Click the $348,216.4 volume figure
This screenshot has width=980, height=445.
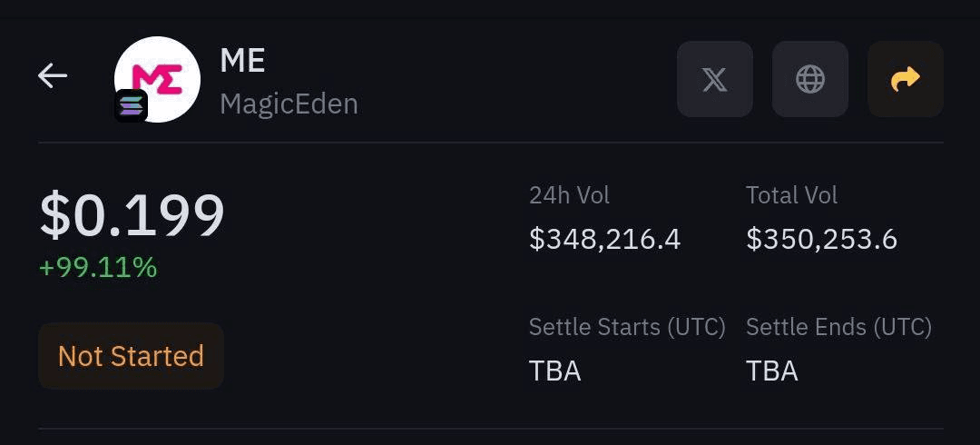[x=604, y=239]
